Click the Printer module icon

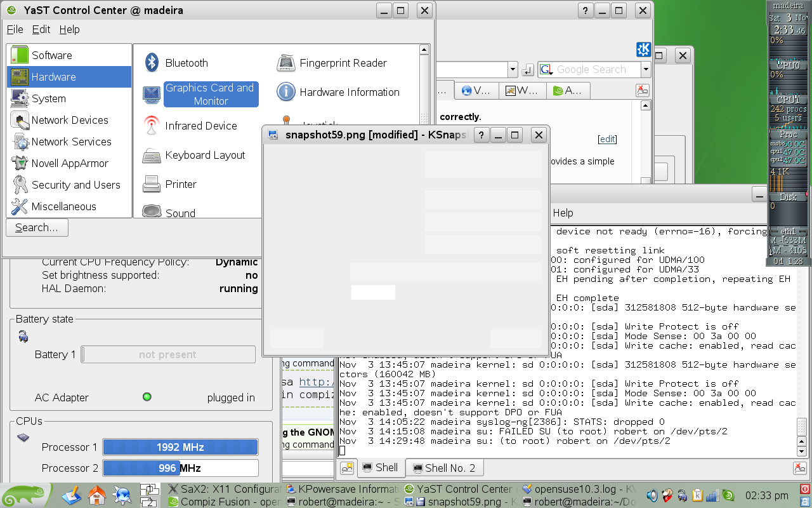(x=152, y=184)
